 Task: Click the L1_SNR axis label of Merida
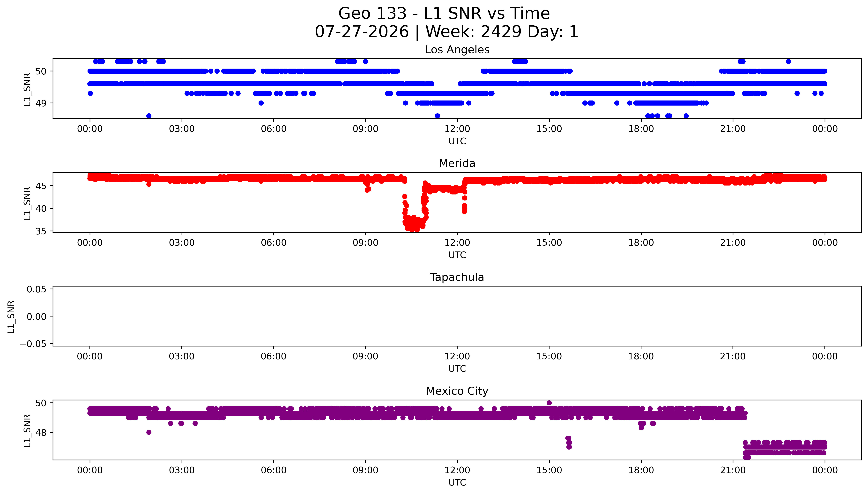pos(27,203)
